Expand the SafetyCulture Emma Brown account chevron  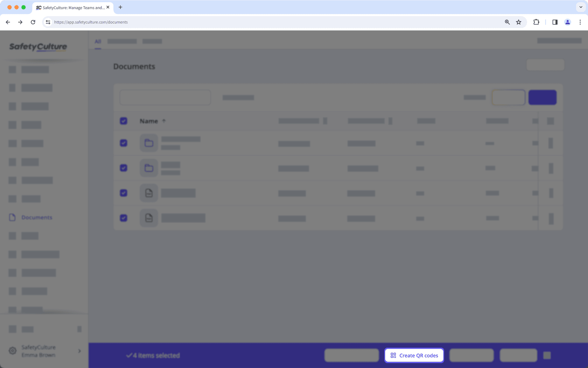point(79,351)
